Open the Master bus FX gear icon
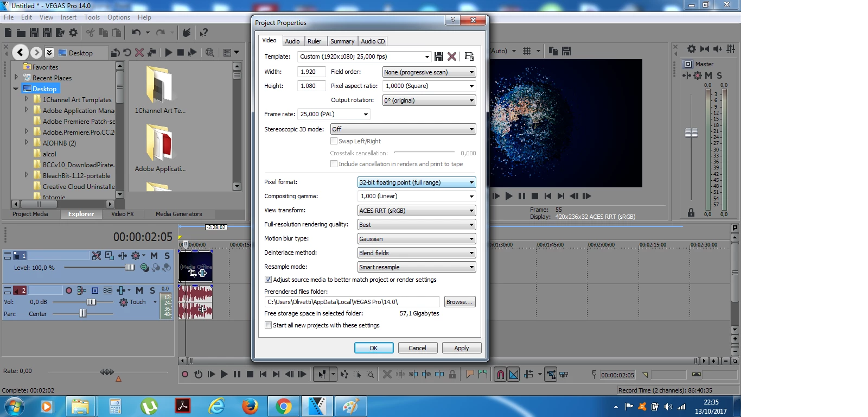The height and width of the screenshot is (417, 868). [698, 75]
